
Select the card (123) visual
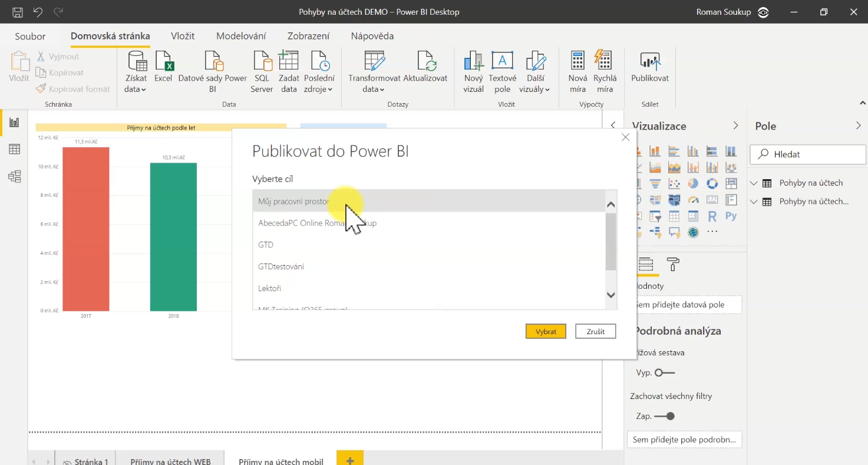click(x=712, y=200)
